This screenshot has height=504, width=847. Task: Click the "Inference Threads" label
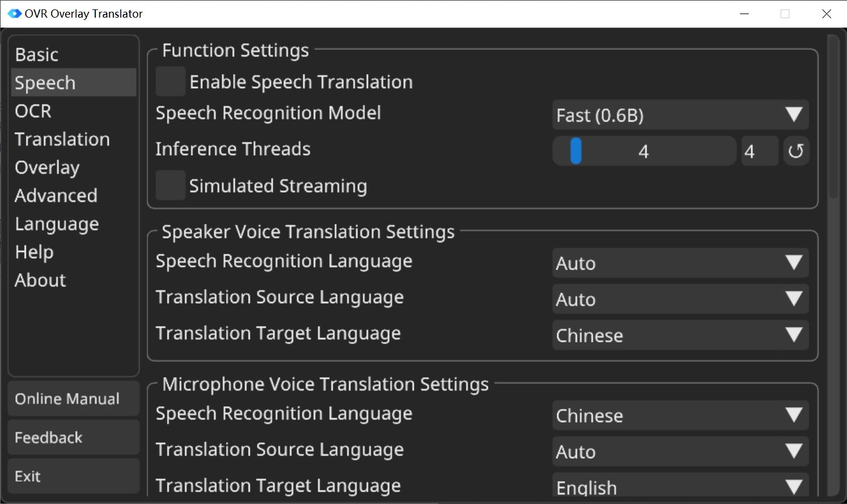[x=233, y=149]
